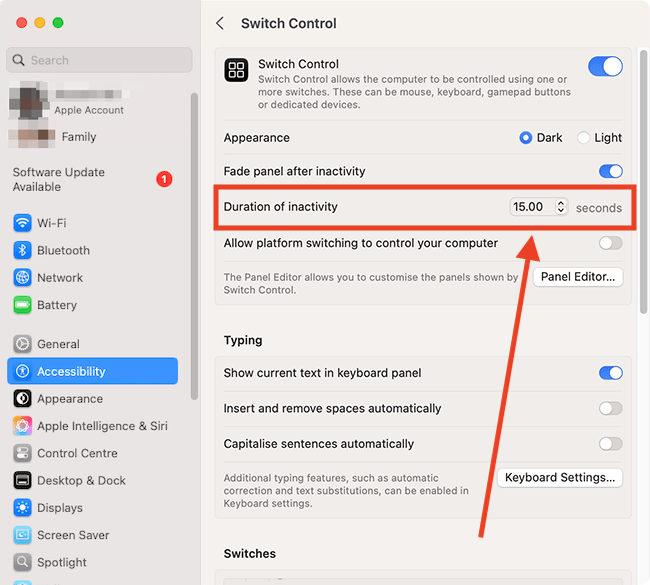Viewport: 650px width, 585px height.
Task: Select the Network globe icon
Action: coord(22,278)
